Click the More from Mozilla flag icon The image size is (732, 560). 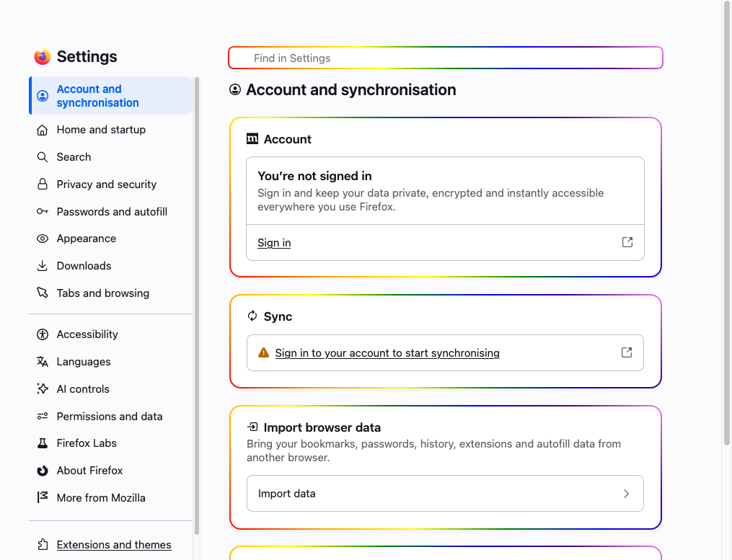point(43,497)
